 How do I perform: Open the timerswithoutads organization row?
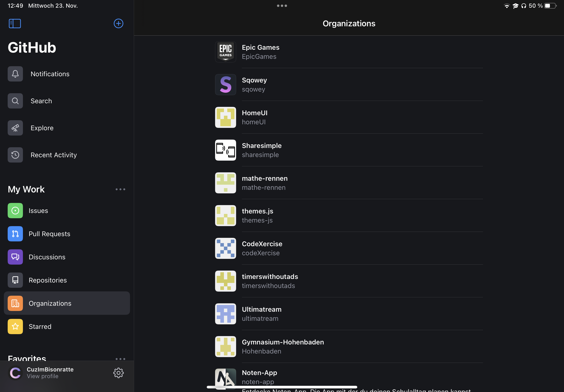click(x=349, y=281)
